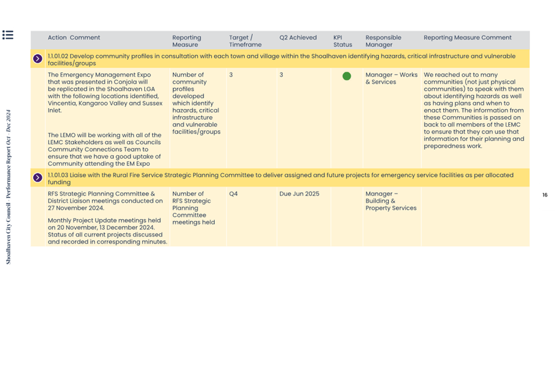Expand the 'Develop community profiles' action row
The image size is (555, 392).
pos(281,59)
